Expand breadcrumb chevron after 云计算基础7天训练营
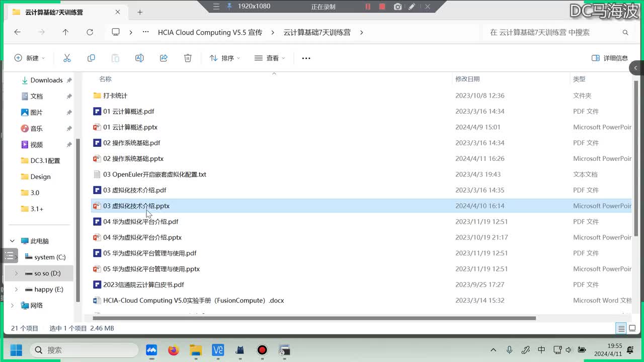 (x=361, y=32)
